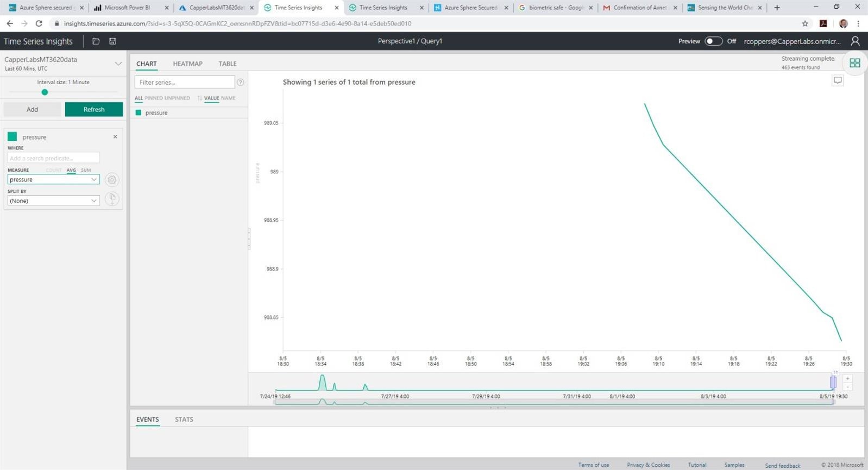
Task: Click the chart comment bubble icon
Action: (838, 81)
